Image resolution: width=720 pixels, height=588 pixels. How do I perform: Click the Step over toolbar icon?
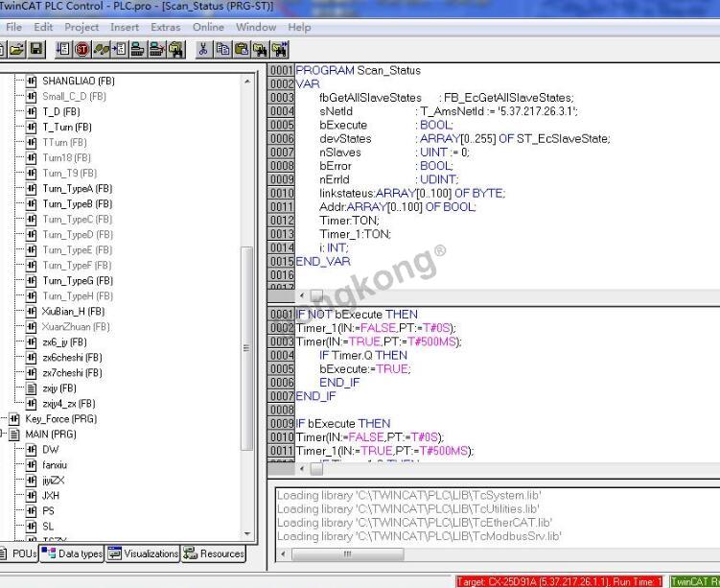[120, 49]
